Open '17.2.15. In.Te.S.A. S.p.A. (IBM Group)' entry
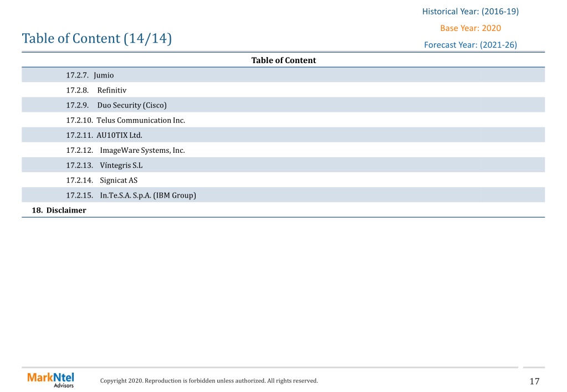The height and width of the screenshot is (392, 567). click(283, 195)
